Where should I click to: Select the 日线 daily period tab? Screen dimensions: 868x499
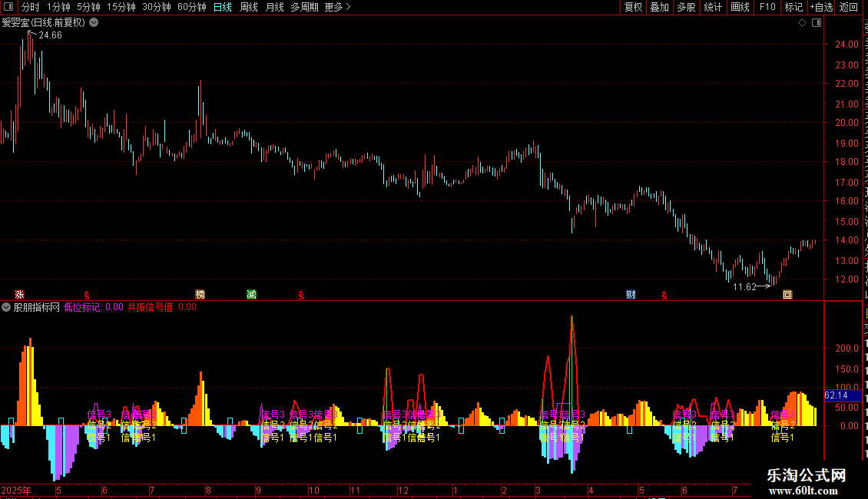coord(223,7)
